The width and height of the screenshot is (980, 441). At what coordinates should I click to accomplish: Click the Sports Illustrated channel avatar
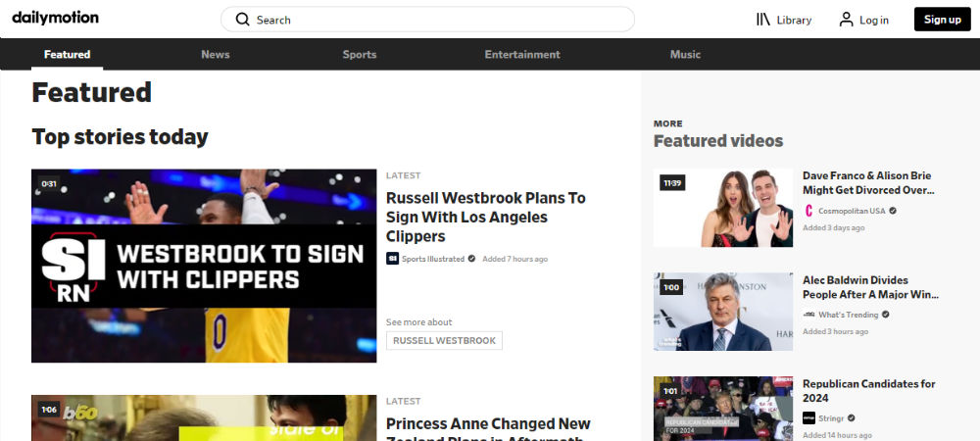click(x=393, y=259)
